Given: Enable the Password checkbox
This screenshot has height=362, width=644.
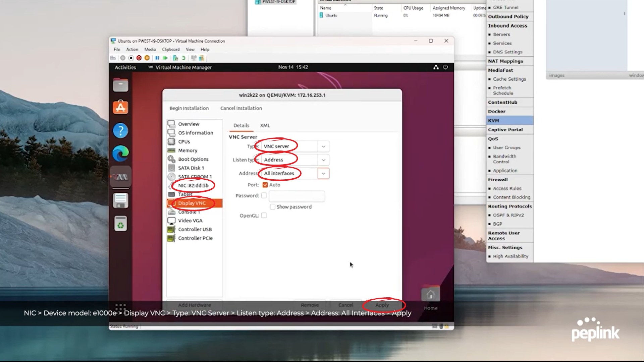Looking at the screenshot, I should click(x=264, y=195).
